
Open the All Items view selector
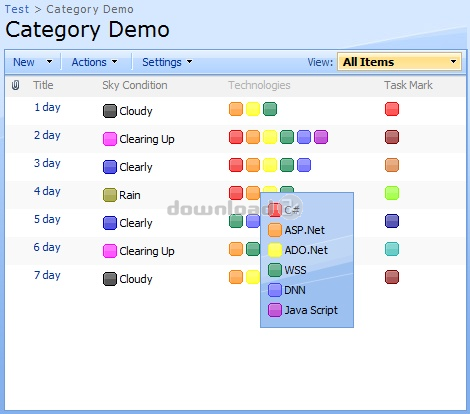[x=399, y=62]
